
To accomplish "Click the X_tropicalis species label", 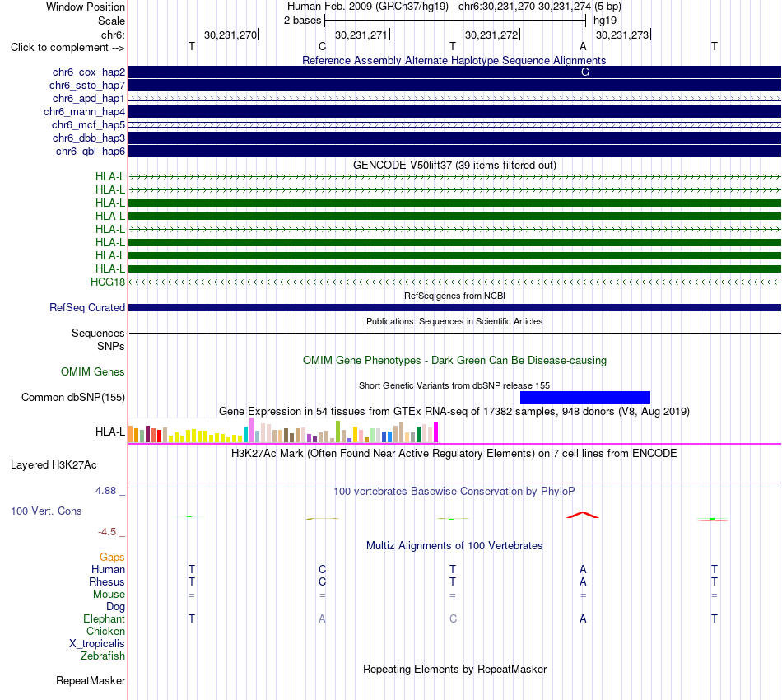I will 97,644.
